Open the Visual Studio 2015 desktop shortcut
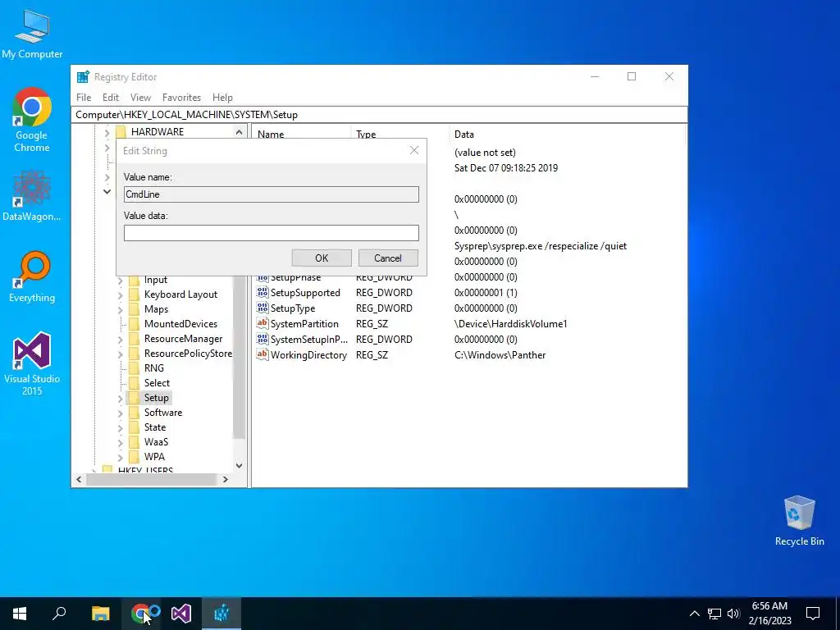Image resolution: width=840 pixels, height=630 pixels. pyautogui.click(x=32, y=363)
